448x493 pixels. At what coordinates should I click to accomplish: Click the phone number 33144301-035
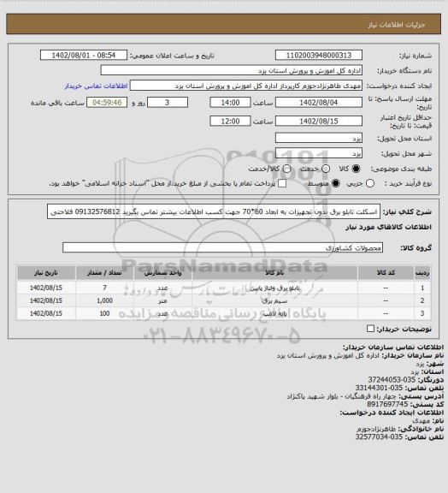(x=379, y=388)
